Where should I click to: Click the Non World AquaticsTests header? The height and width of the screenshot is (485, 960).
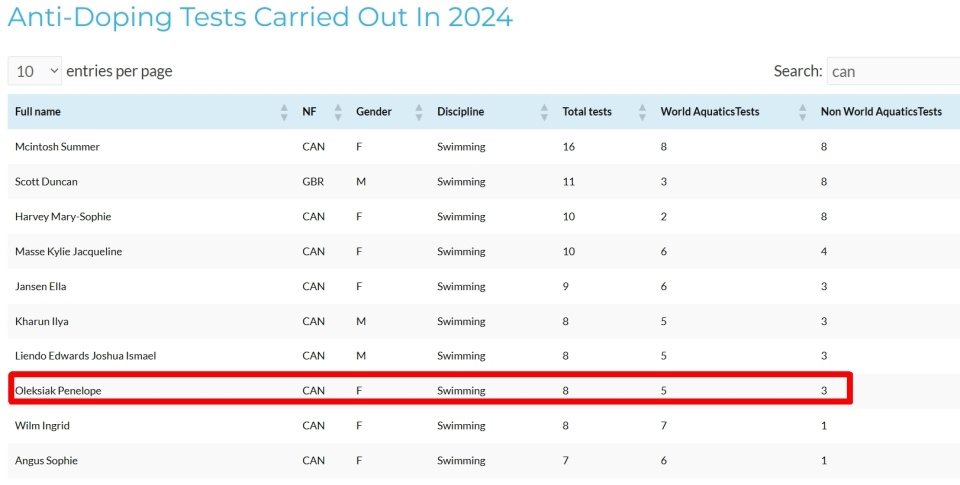[x=881, y=111]
